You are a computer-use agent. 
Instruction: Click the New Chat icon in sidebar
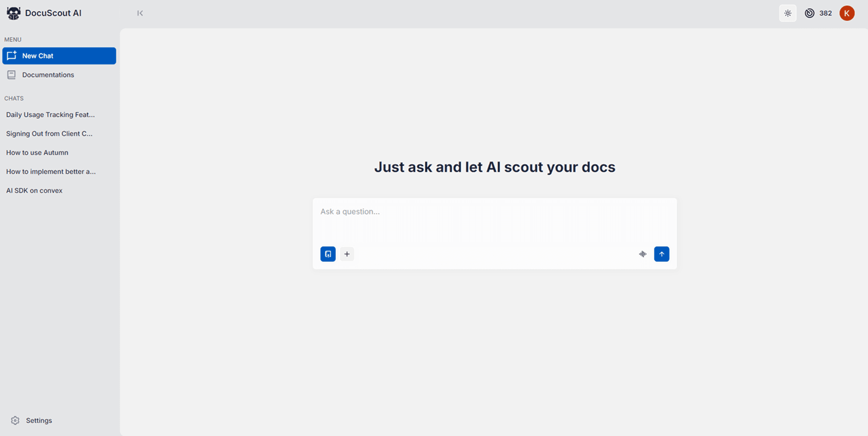12,56
